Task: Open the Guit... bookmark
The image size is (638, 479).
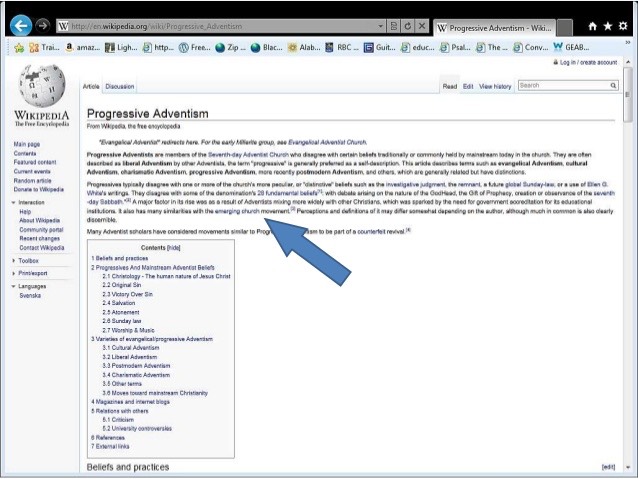Action: coord(380,48)
